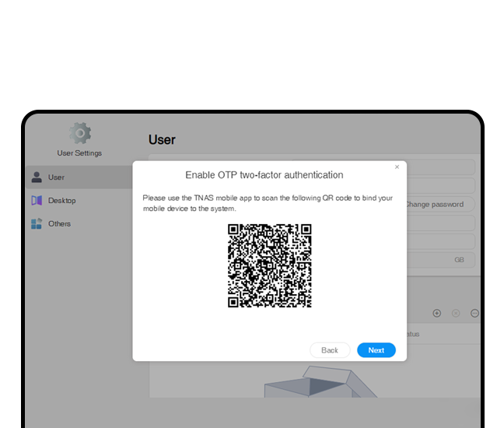Click the Status column header

coord(412,334)
